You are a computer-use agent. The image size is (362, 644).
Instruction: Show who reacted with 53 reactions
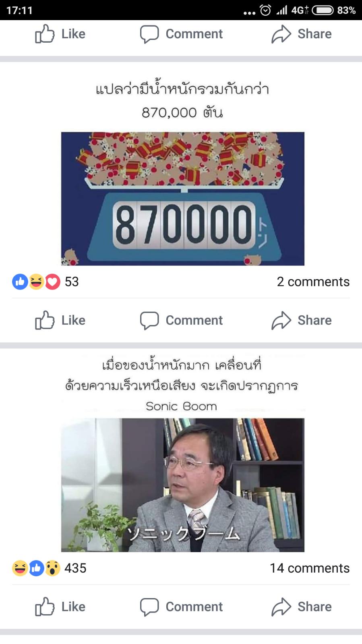(46, 282)
